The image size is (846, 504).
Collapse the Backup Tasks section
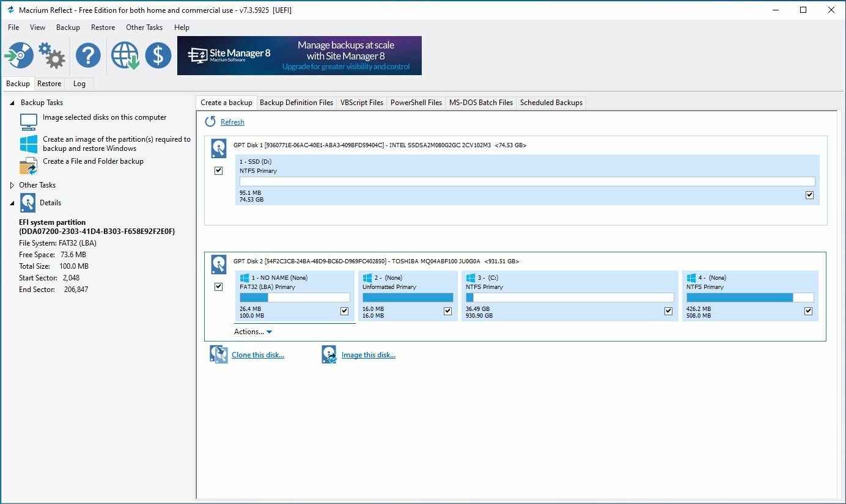(x=12, y=103)
